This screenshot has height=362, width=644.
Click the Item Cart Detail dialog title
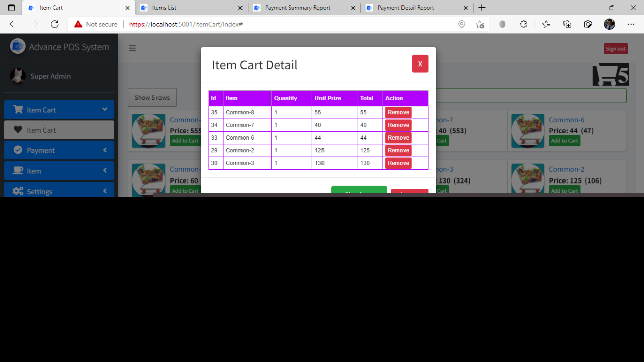pos(255,65)
